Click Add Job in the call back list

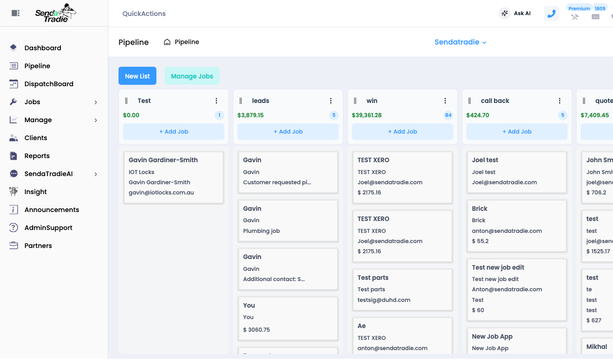[517, 132]
